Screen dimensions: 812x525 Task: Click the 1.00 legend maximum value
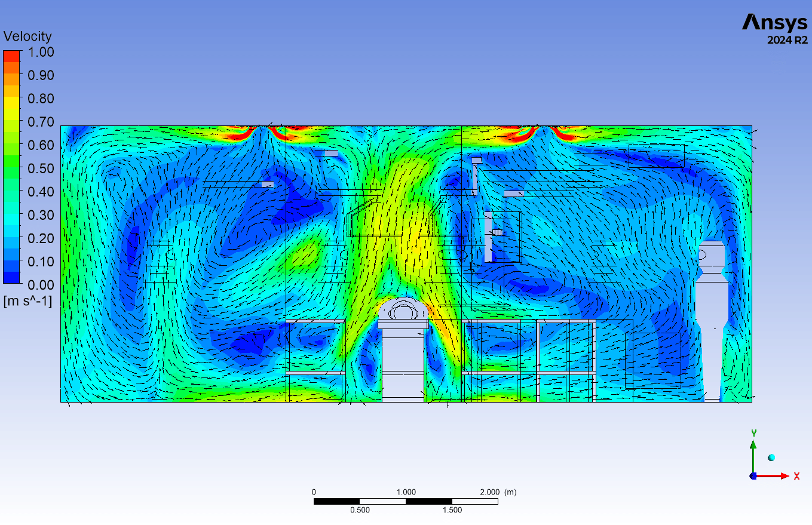click(41, 52)
